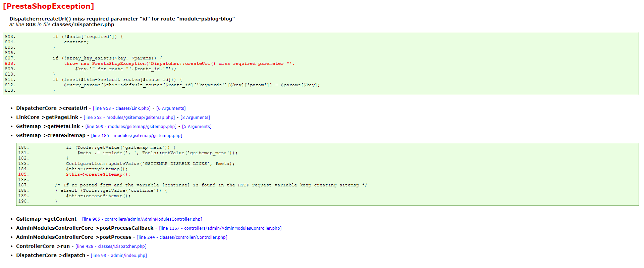The image size is (644, 268).
Task: Click code line 187 comment text
Action: tap(211, 185)
